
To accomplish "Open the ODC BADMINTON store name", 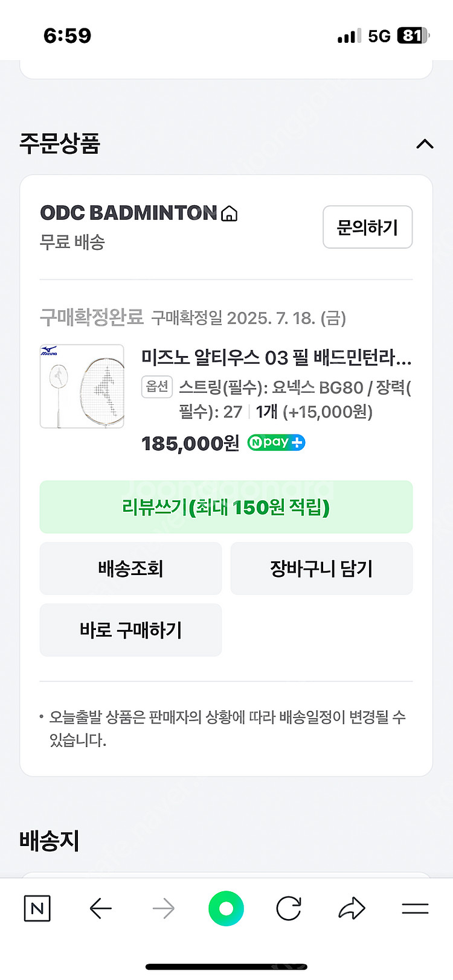I will [128, 213].
